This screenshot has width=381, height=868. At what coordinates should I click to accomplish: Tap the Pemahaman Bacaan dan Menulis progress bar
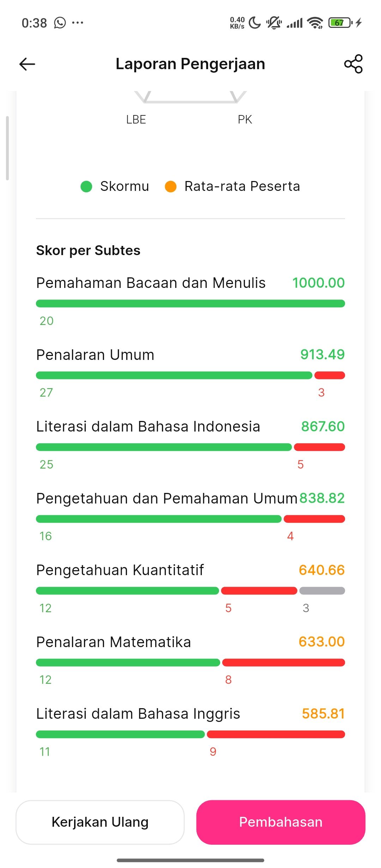pos(190,303)
